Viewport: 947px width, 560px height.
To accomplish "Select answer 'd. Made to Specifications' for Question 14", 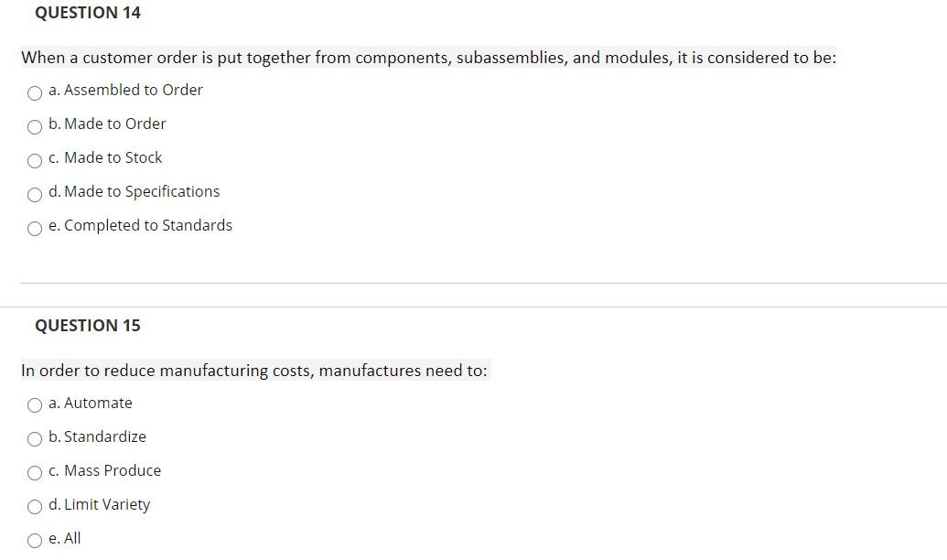I will [x=35, y=194].
